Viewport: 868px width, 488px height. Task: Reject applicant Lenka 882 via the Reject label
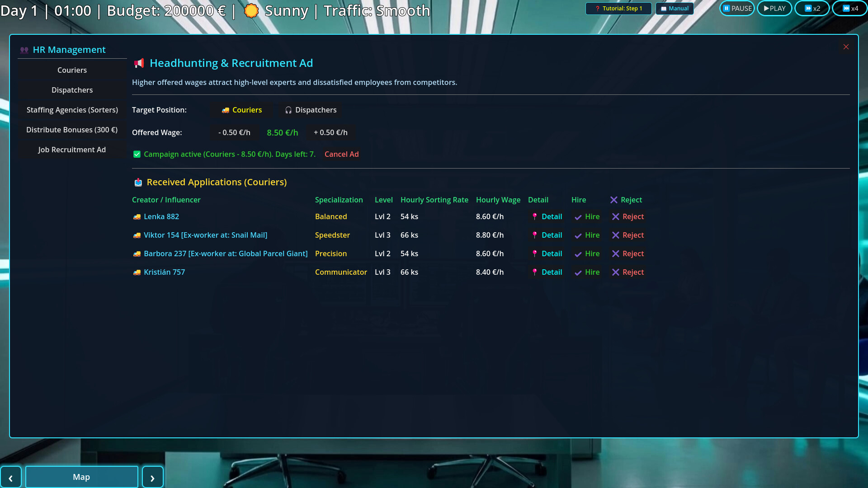point(633,216)
